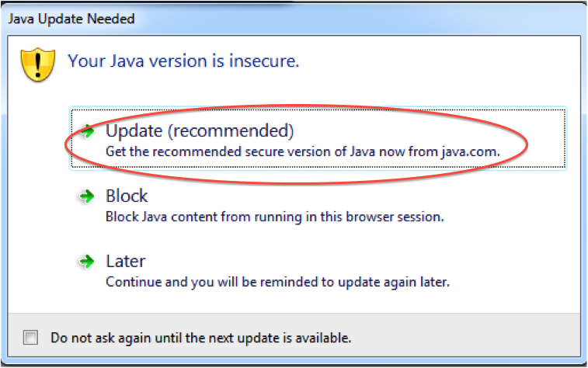Tick the "Do not ask again" checkbox
Screen dimensions: 588x368
(x=30, y=338)
